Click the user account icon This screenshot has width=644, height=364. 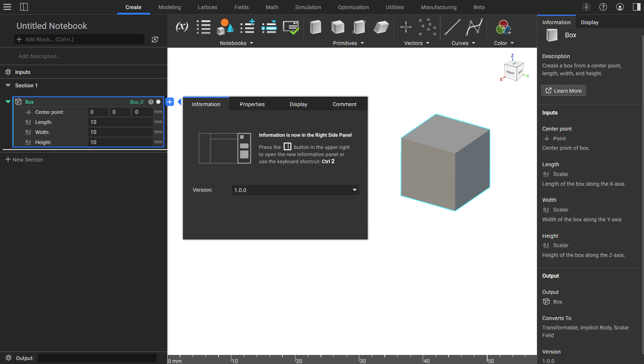point(620,7)
